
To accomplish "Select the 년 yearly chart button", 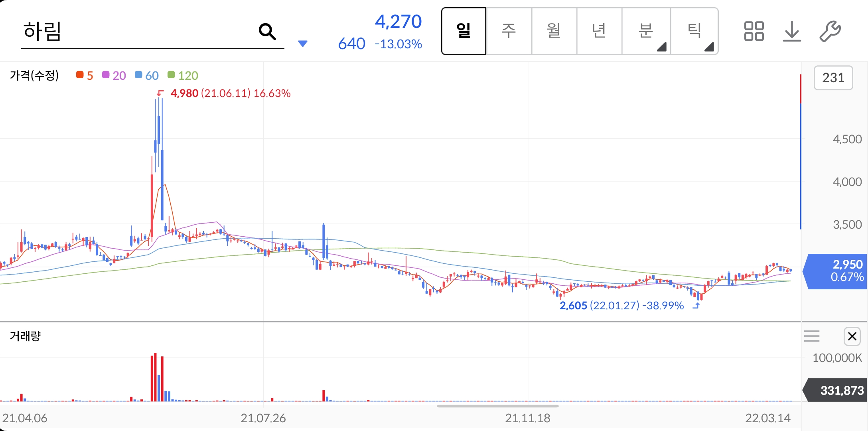I will click(599, 31).
